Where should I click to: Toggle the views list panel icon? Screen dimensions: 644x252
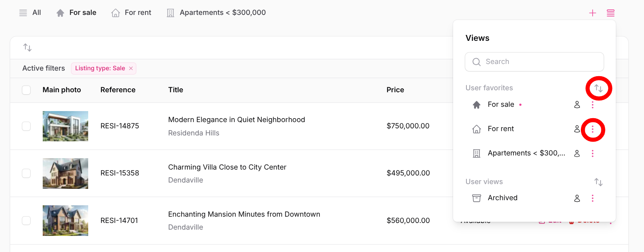coord(610,13)
